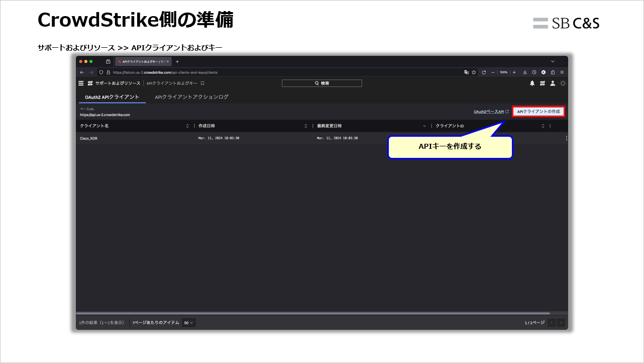The image size is (644, 363).
Task: Click the 最終変更日時 column header
Action: (x=329, y=126)
